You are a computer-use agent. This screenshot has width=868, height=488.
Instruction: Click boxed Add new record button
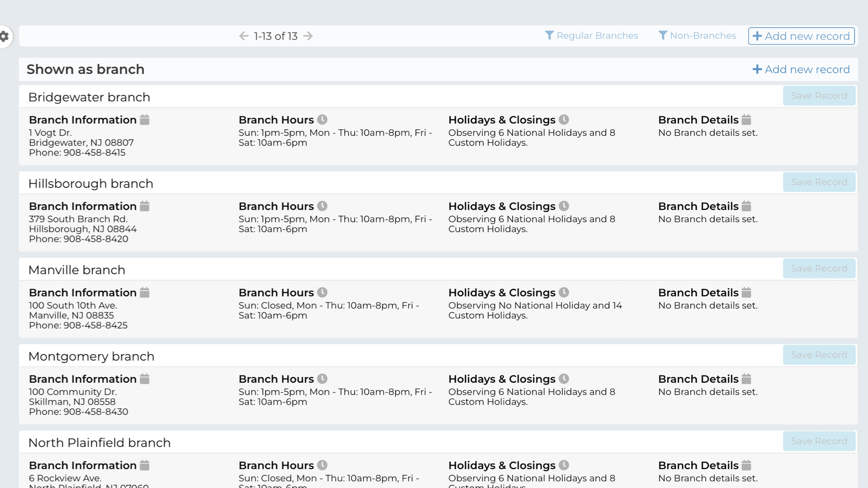[801, 36]
